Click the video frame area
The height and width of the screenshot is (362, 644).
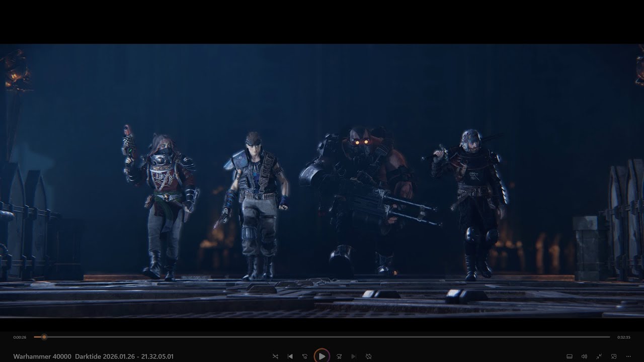[x=322, y=181]
